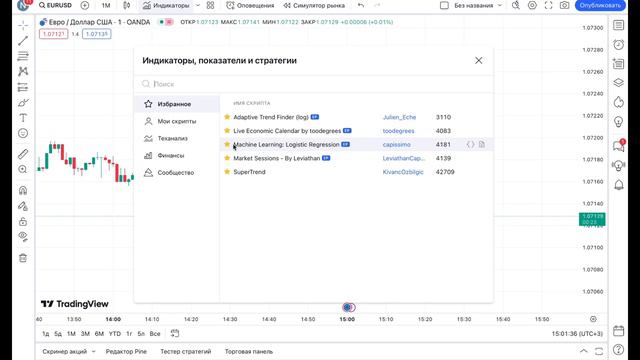The image size is (640, 360).
Task: Toggle fullscreen mode icon
Action: [549, 5]
